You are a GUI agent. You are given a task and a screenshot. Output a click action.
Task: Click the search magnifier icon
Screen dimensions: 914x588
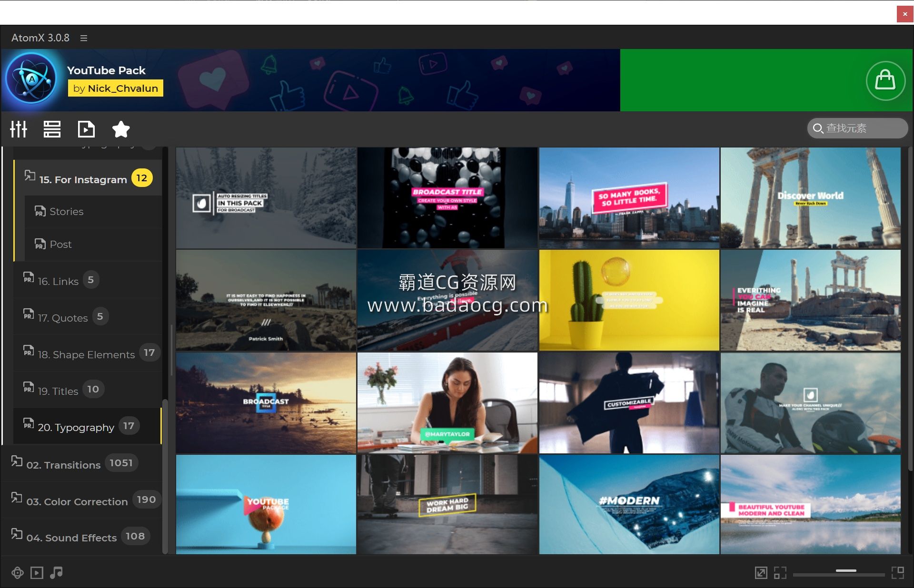click(x=818, y=128)
